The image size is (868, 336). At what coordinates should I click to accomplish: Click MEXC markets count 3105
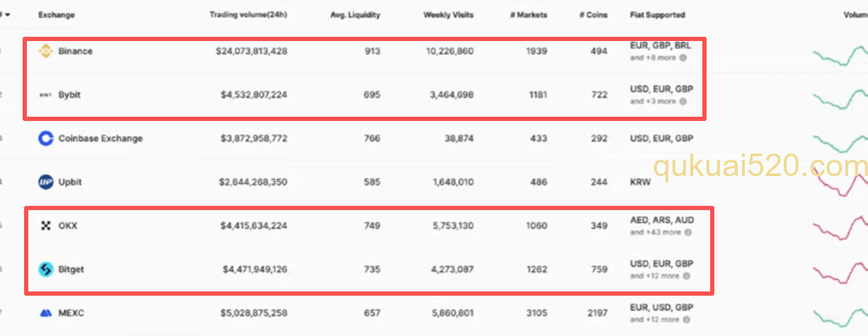click(537, 313)
